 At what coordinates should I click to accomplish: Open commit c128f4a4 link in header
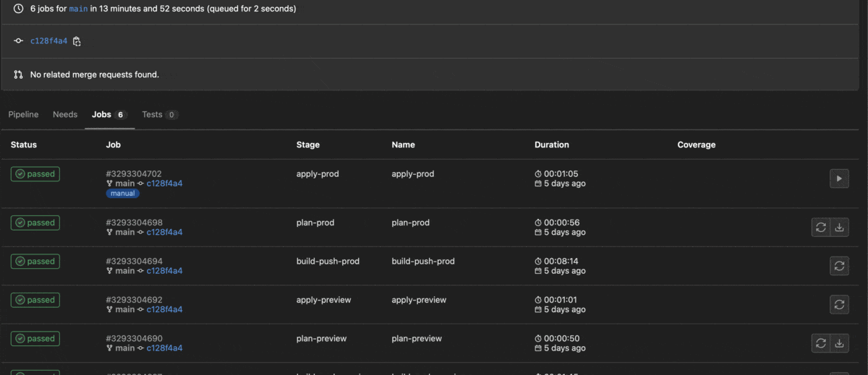(48, 41)
